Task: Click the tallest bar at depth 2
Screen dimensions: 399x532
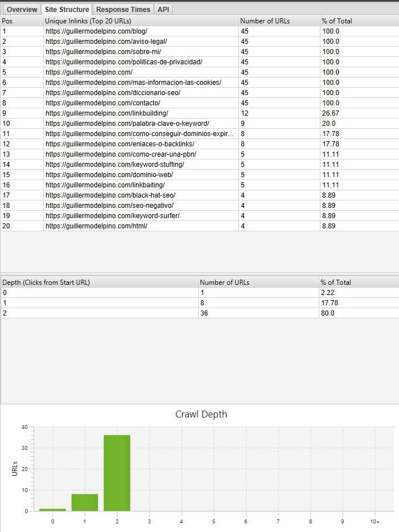Action: pyautogui.click(x=117, y=473)
